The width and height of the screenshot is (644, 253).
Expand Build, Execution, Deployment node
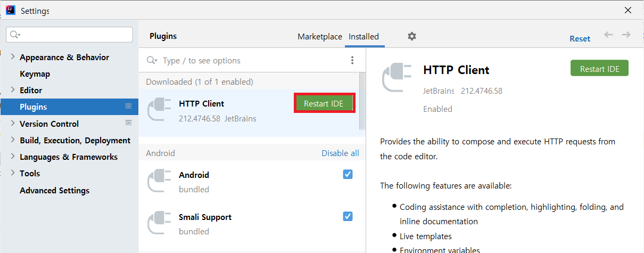coord(13,140)
